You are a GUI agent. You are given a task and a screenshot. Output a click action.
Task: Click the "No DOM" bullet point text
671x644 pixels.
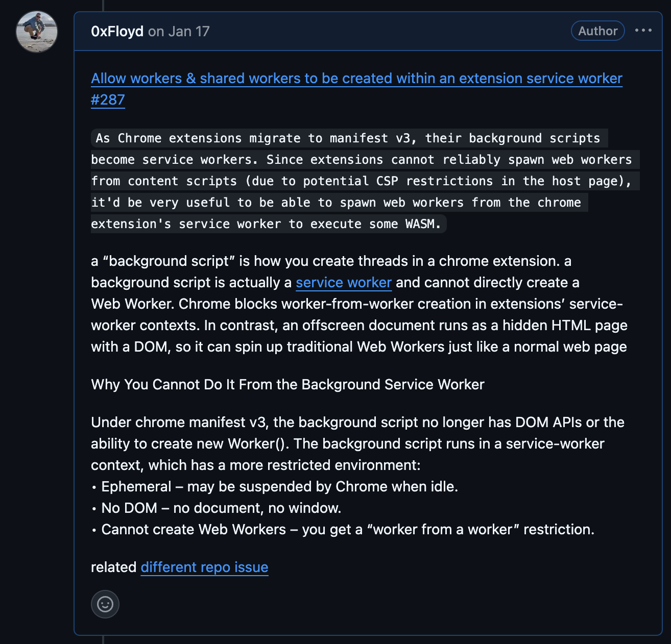click(221, 508)
